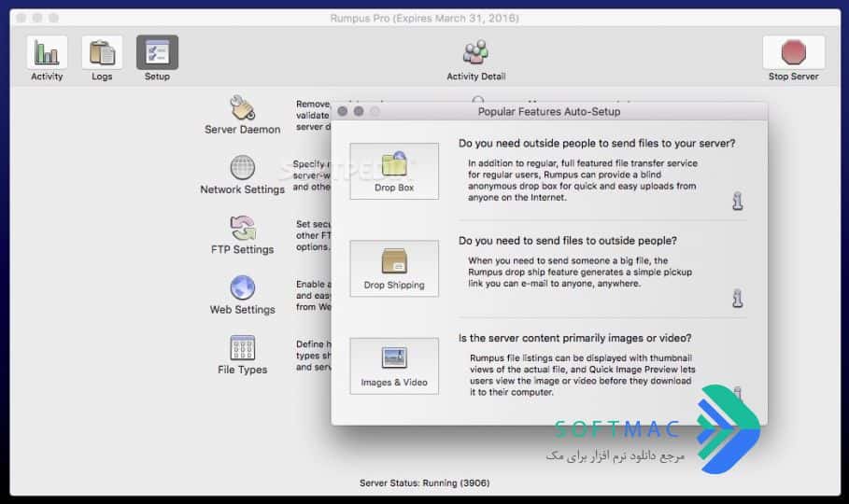Click the FTP Settings label
The image size is (849, 504).
click(x=243, y=249)
